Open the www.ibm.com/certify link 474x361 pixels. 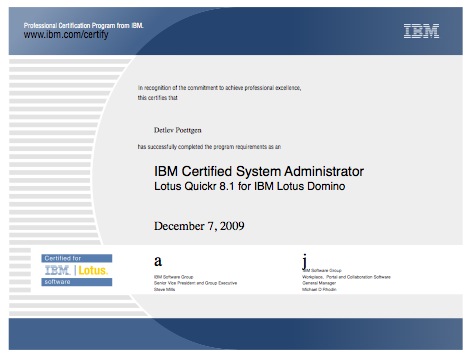66,35
